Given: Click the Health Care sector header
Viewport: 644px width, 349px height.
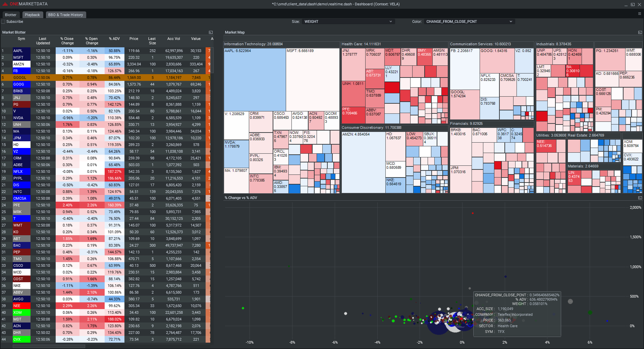Looking at the screenshot, I should [394, 44].
